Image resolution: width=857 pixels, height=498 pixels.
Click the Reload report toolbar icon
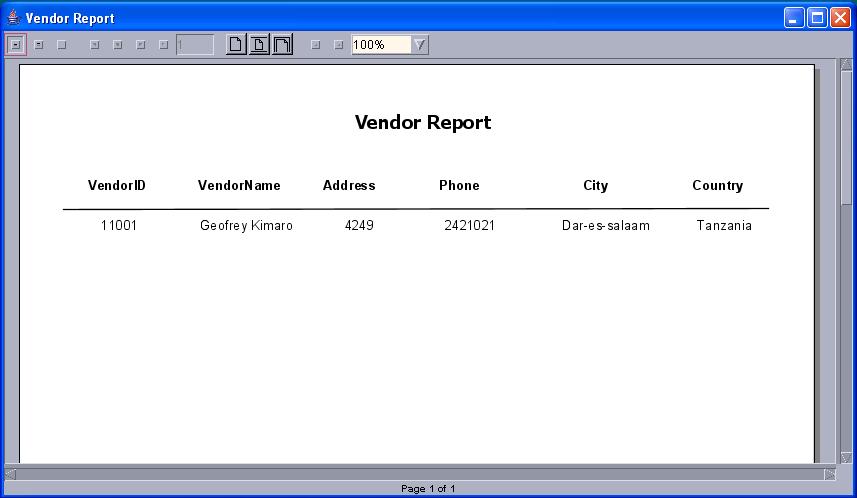pos(62,45)
